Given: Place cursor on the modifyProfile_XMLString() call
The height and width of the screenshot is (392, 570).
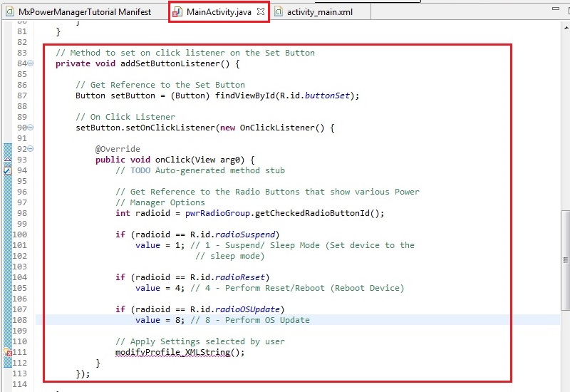Looking at the screenshot, I should coord(180,352).
